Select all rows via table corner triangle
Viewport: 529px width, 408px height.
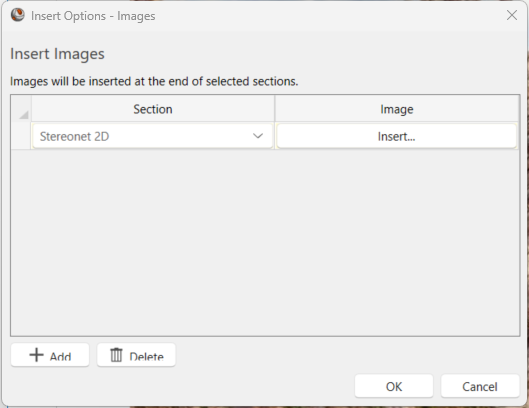click(x=21, y=109)
